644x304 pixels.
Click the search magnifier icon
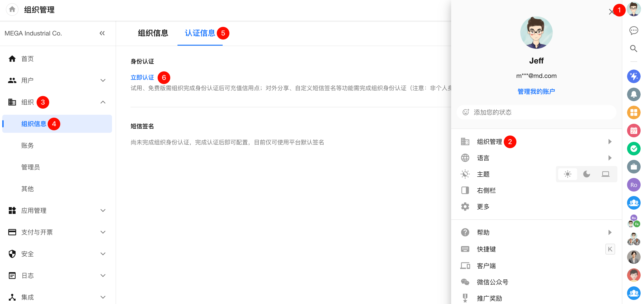point(634,49)
